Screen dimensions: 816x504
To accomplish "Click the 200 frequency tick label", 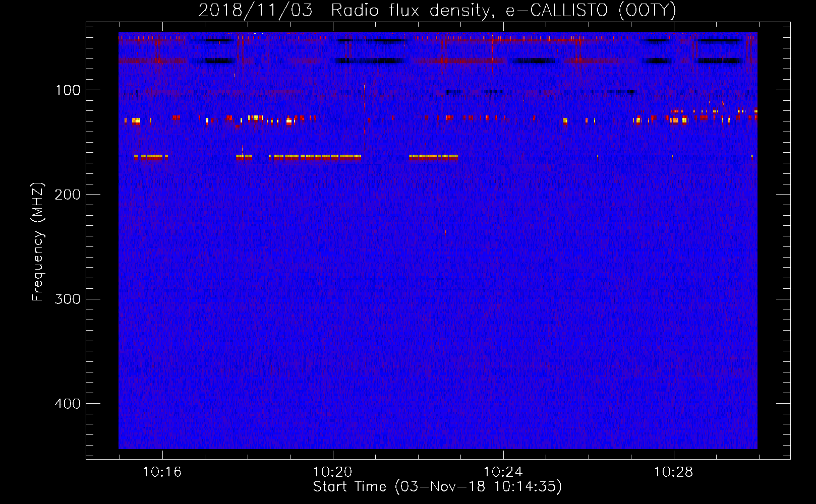I will pos(68,195).
